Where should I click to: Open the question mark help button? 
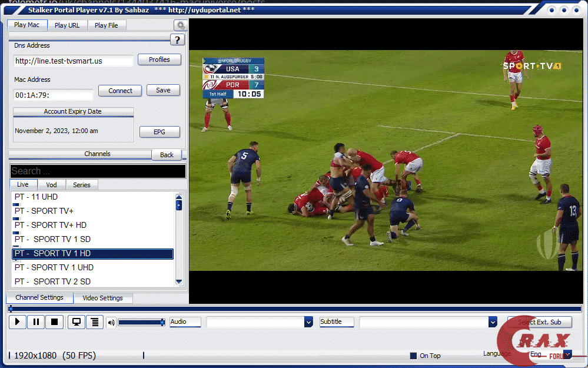tap(177, 40)
